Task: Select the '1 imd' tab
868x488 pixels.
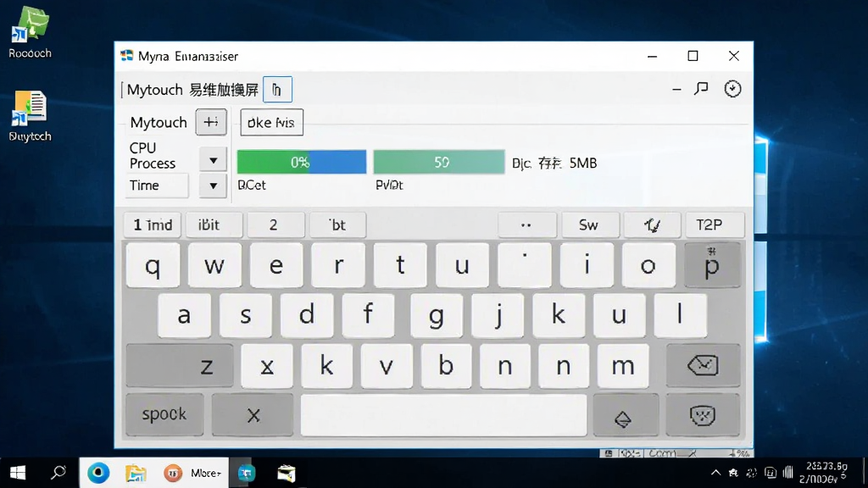Action: pyautogui.click(x=153, y=225)
